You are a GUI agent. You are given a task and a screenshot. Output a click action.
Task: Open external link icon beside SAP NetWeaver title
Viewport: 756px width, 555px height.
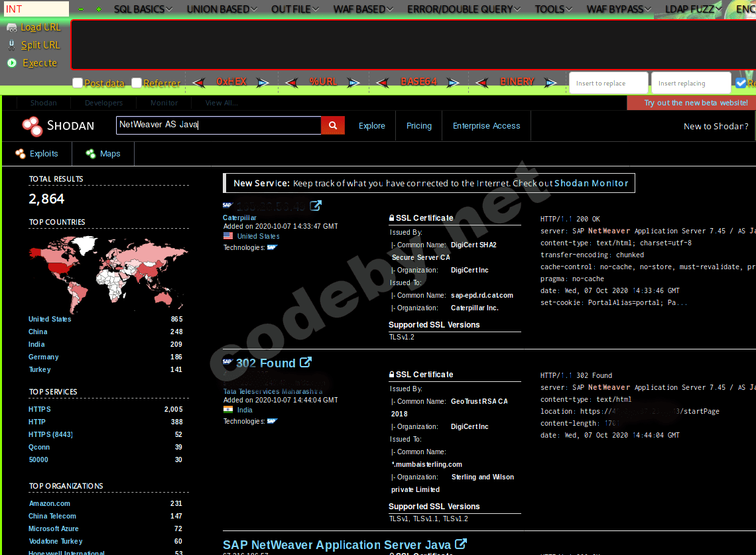tap(461, 544)
